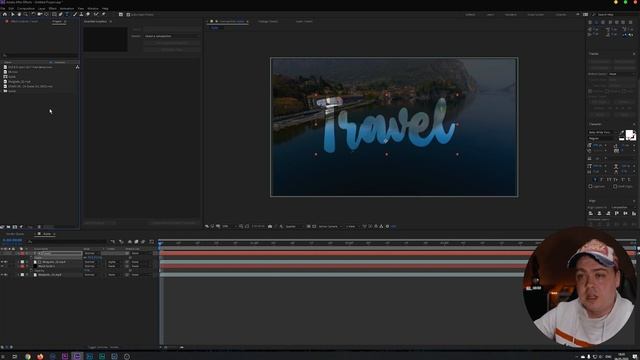This screenshot has width=640, height=360.
Task: Open the Active Camera view dropdown
Action: (x=330, y=226)
